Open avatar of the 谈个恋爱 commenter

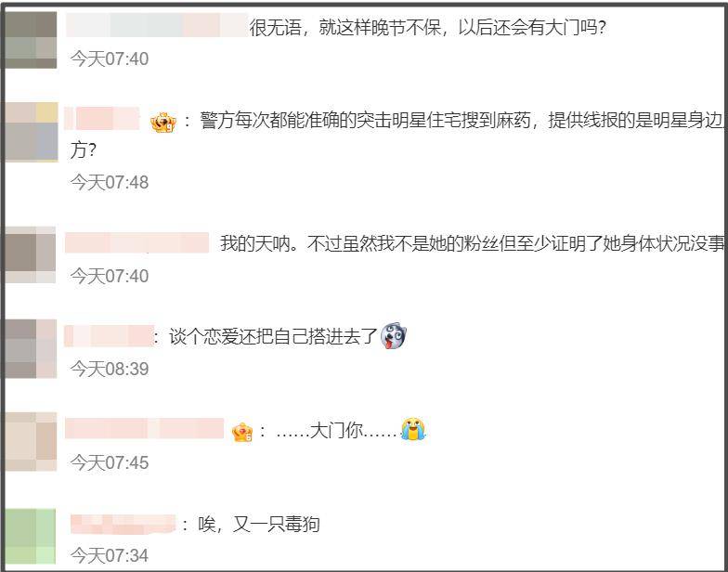pyautogui.click(x=31, y=348)
